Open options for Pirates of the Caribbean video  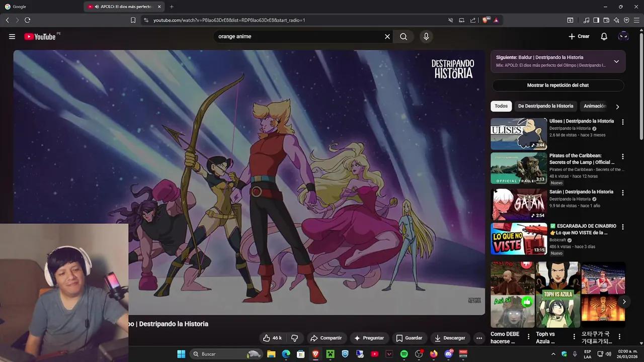pyautogui.click(x=623, y=157)
